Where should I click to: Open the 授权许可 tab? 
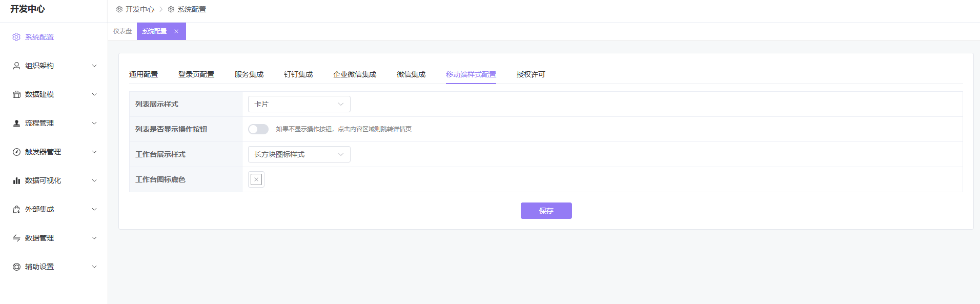530,74
